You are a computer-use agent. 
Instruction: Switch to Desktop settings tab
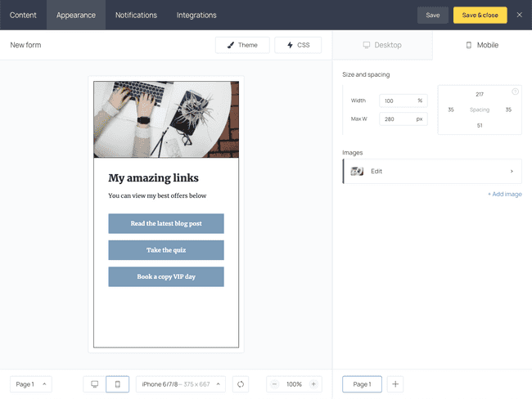click(x=382, y=45)
